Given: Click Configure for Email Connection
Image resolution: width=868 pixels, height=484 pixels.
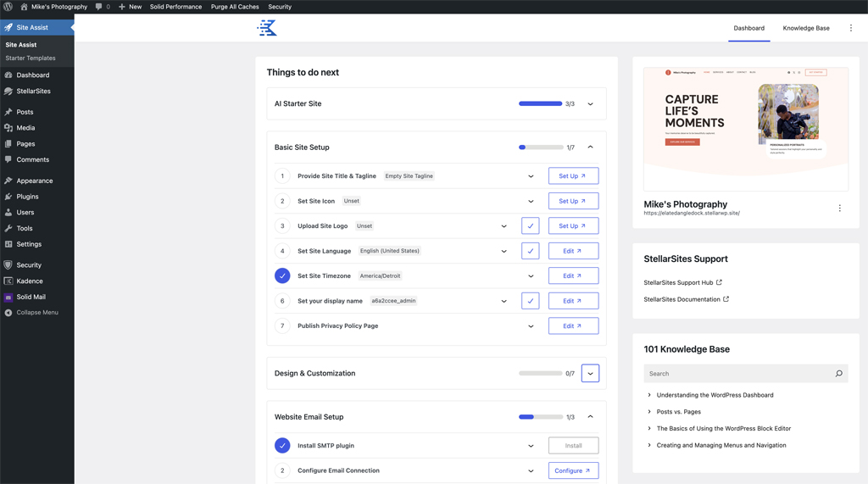Looking at the screenshot, I should coord(574,470).
